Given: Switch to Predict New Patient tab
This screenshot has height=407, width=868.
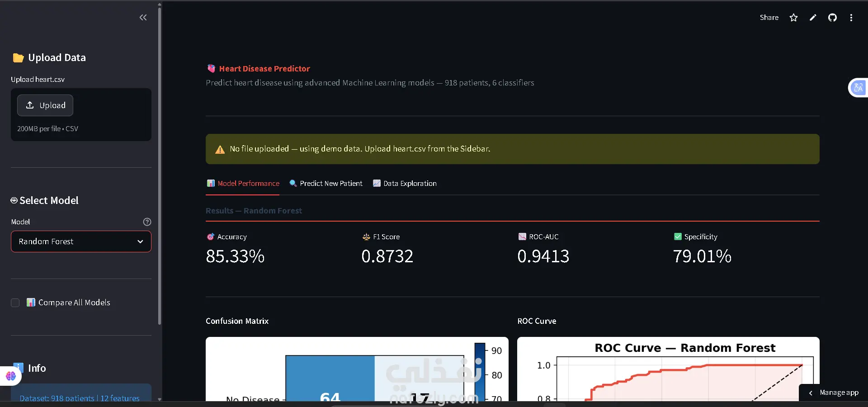Looking at the screenshot, I should click(326, 184).
